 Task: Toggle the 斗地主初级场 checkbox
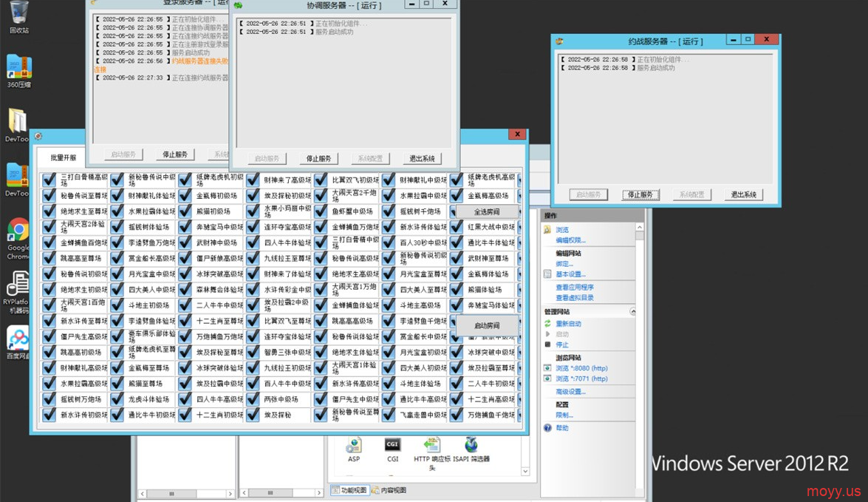click(x=117, y=305)
